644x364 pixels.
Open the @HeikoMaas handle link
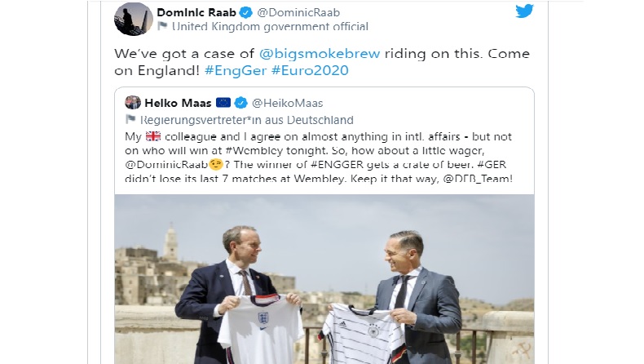(285, 104)
